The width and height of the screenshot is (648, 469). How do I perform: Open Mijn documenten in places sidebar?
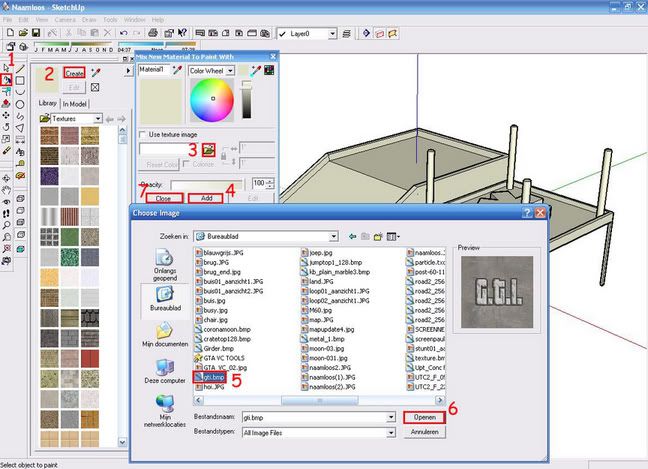pos(165,335)
